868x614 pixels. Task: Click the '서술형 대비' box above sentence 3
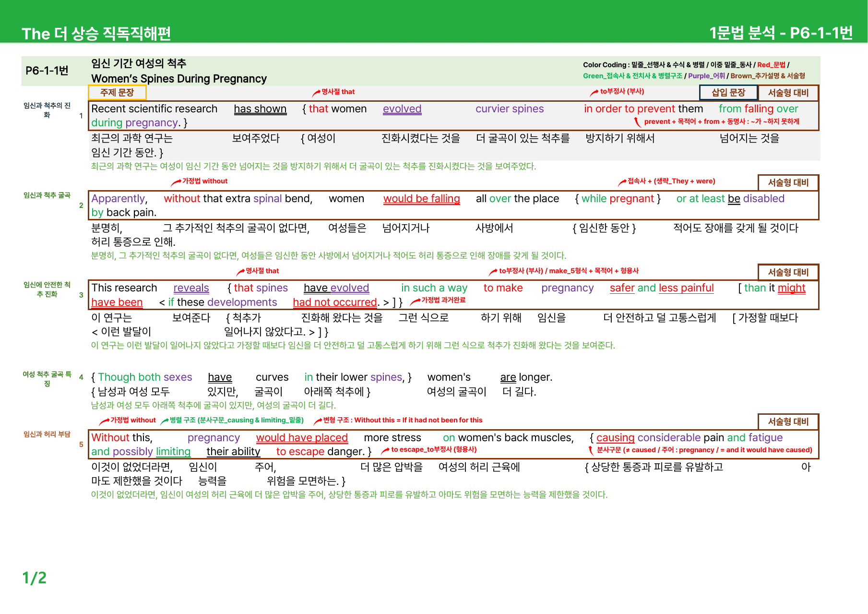point(788,272)
